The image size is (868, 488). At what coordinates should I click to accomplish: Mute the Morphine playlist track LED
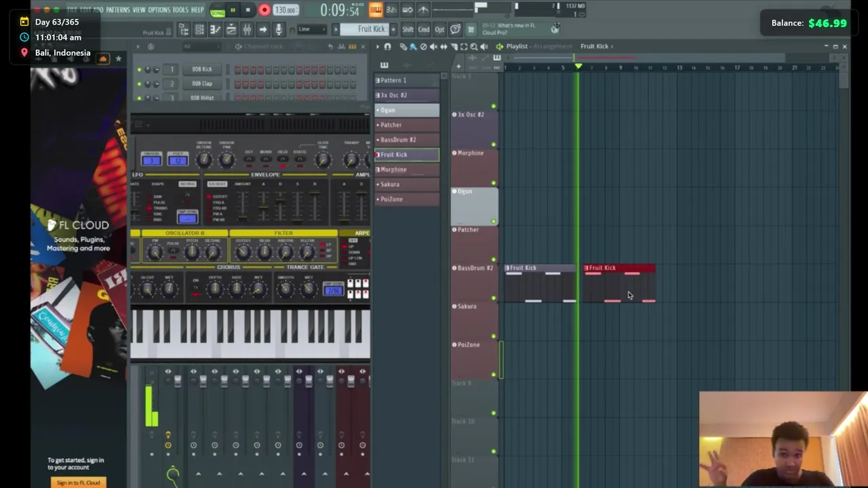click(x=494, y=183)
